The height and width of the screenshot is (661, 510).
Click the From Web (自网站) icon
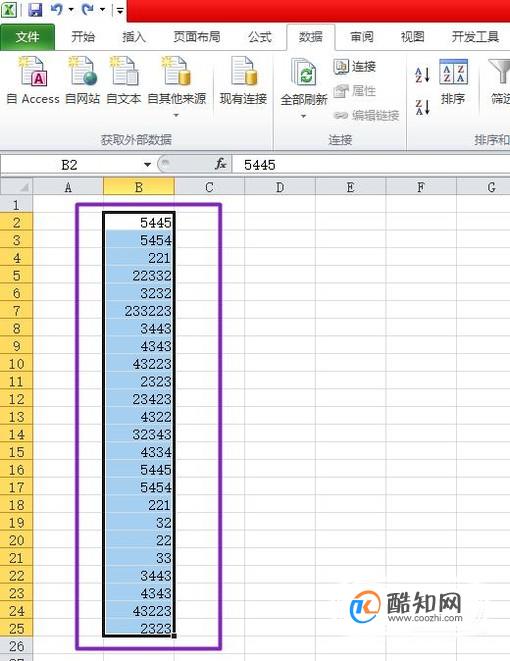83,72
